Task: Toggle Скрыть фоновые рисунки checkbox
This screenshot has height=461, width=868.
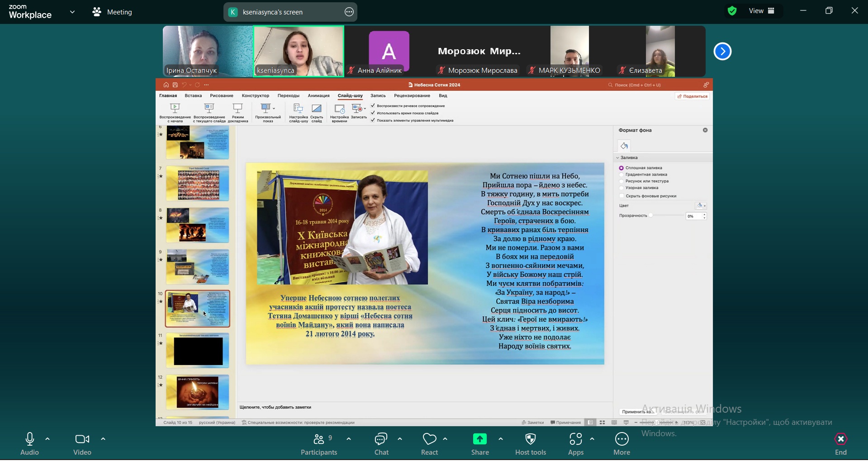Action: click(x=621, y=197)
